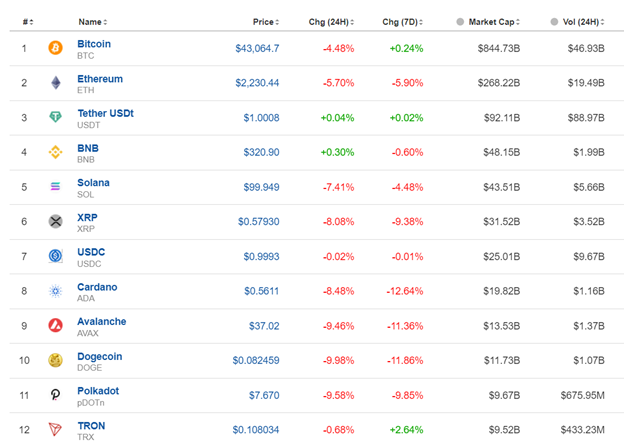Sort by Market Cap column header
The image size is (624, 444).
(508, 21)
